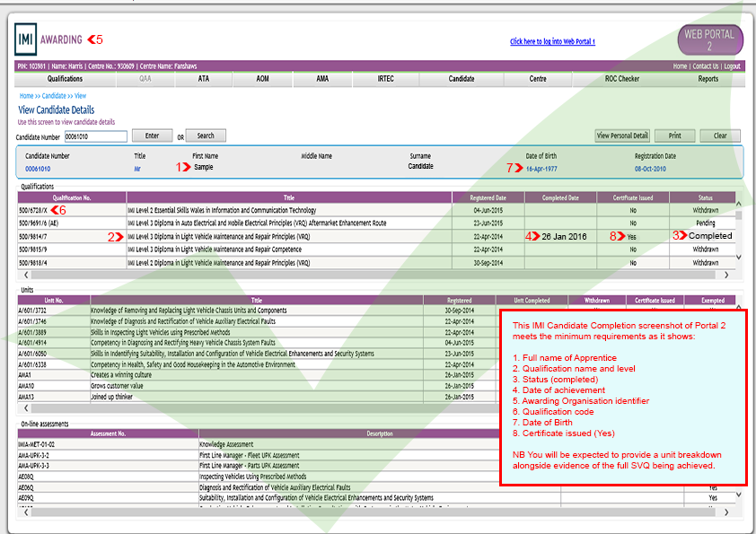
Task: Click registration date 08-Oct-2010
Action: [x=650, y=169]
